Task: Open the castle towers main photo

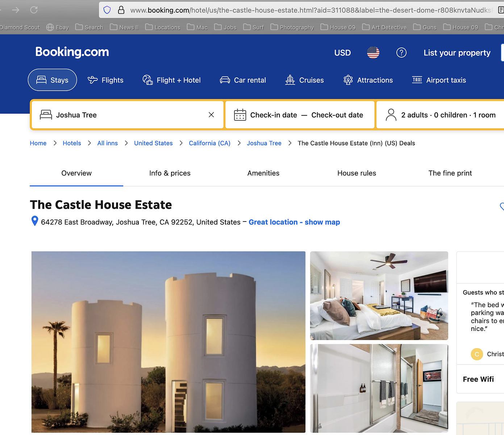Action: (168, 342)
